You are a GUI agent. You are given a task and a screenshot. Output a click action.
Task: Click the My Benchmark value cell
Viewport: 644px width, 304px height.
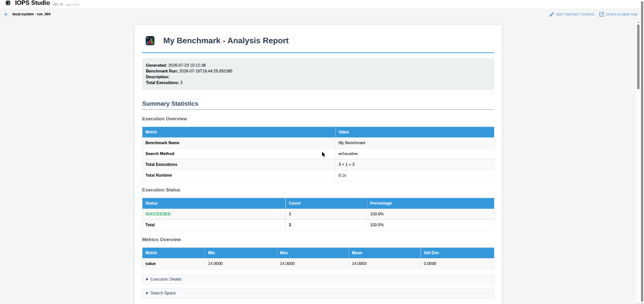tap(414, 143)
